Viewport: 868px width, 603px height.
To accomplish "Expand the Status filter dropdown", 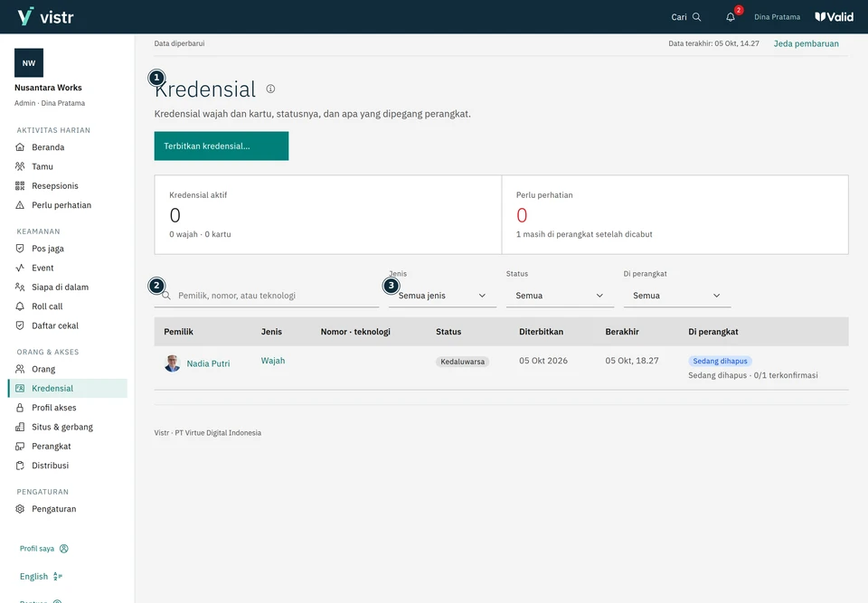I will pos(560,296).
